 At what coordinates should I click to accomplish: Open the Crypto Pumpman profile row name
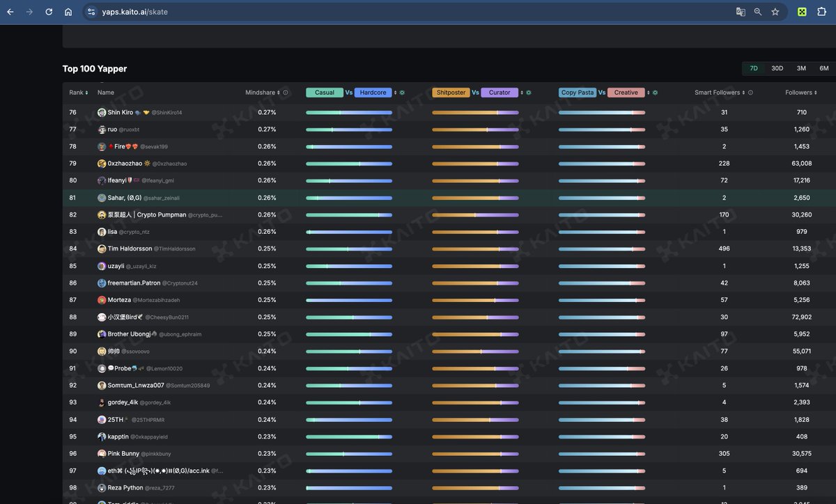point(147,214)
